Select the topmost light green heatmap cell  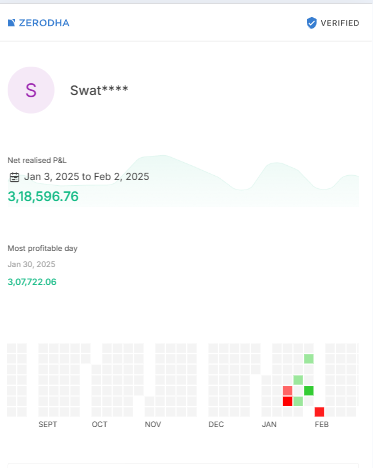point(309,359)
